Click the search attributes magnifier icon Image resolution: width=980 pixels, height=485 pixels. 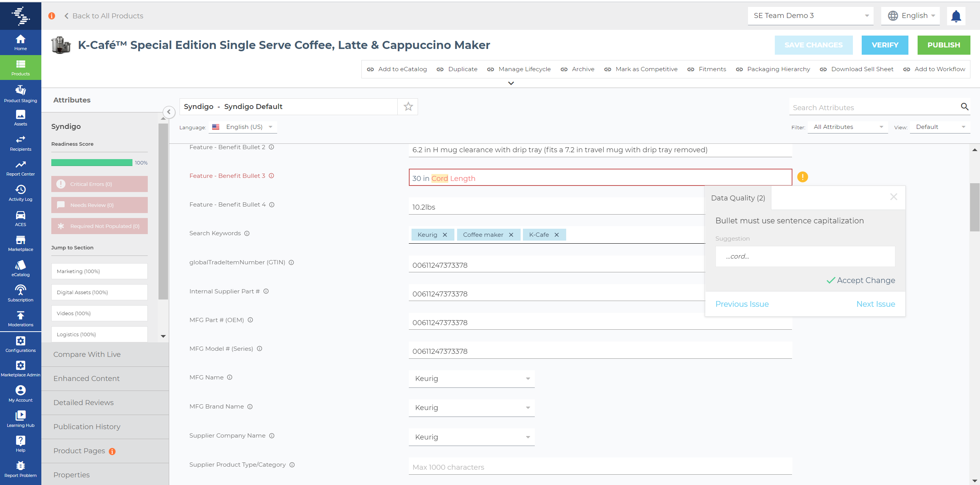click(964, 107)
